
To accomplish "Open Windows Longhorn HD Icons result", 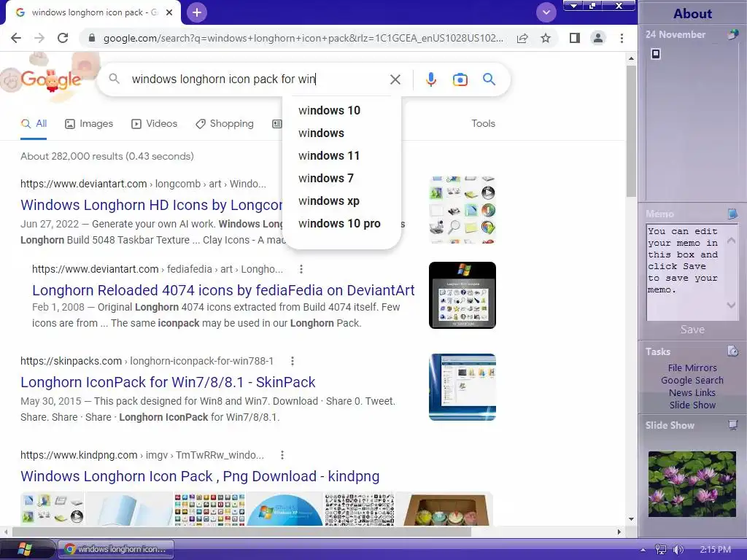I will (152, 205).
